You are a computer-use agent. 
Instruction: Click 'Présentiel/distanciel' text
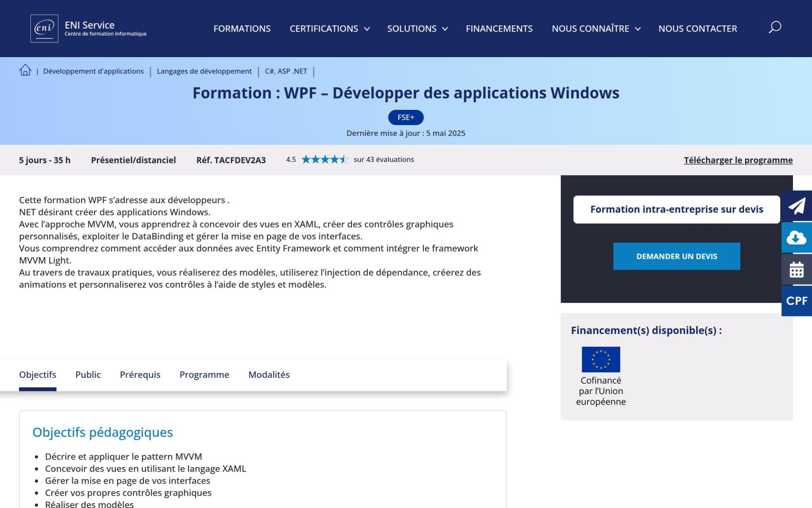tap(133, 160)
